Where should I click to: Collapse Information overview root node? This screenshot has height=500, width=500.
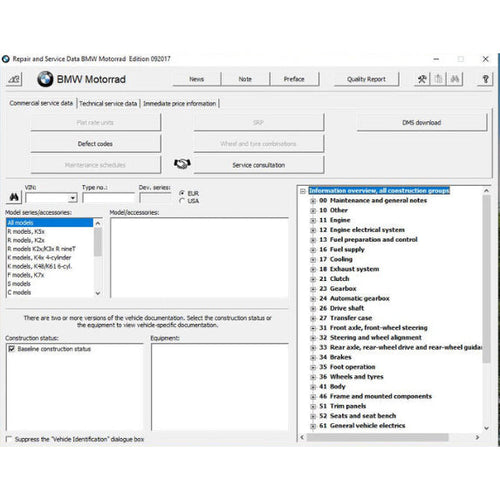pos(303,191)
